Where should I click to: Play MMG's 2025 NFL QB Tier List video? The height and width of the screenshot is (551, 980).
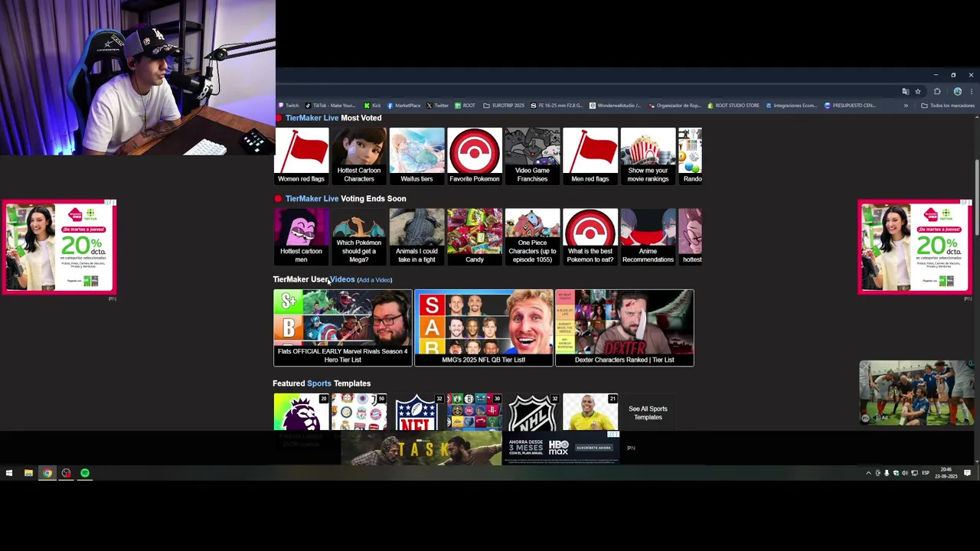point(483,328)
